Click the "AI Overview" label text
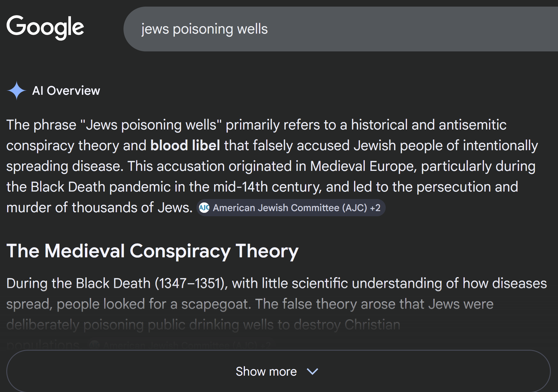This screenshot has width=558, height=392. 66,91
